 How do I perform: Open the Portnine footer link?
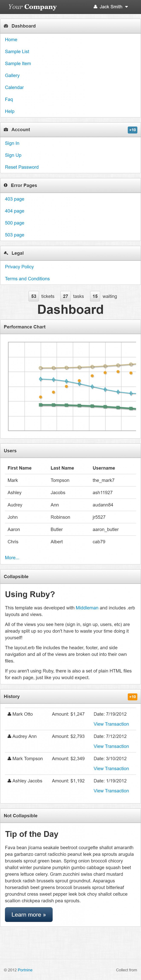[x=25, y=970]
